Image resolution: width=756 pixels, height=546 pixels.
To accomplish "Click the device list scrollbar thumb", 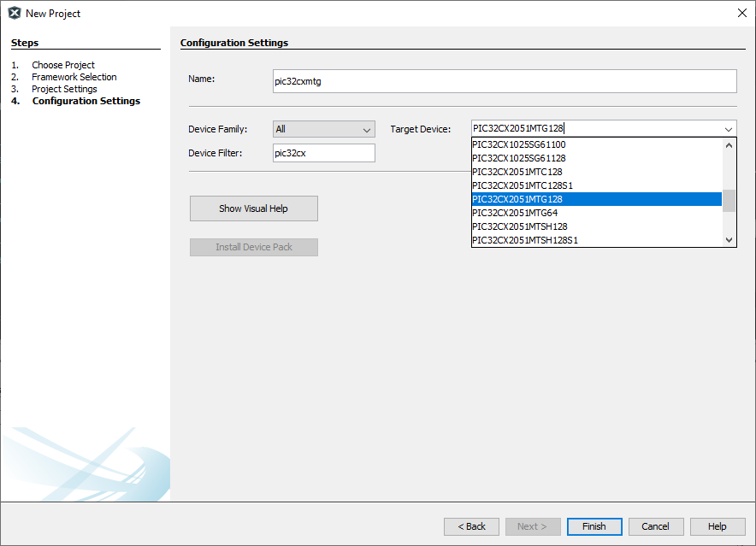I will click(x=729, y=201).
